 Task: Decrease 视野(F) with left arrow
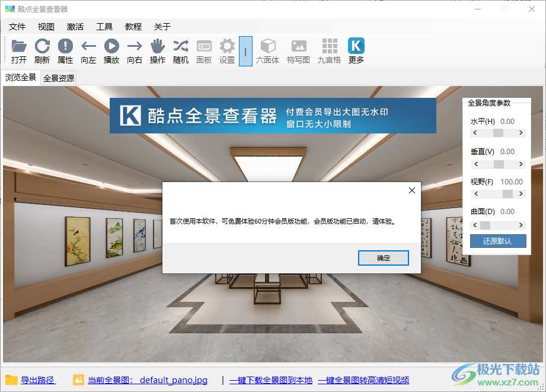[476, 194]
